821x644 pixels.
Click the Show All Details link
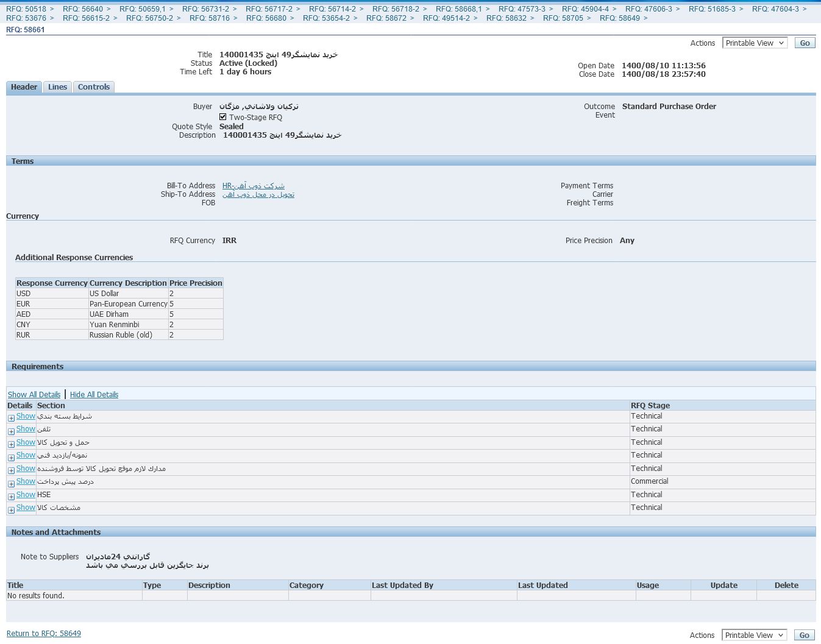[34, 395]
